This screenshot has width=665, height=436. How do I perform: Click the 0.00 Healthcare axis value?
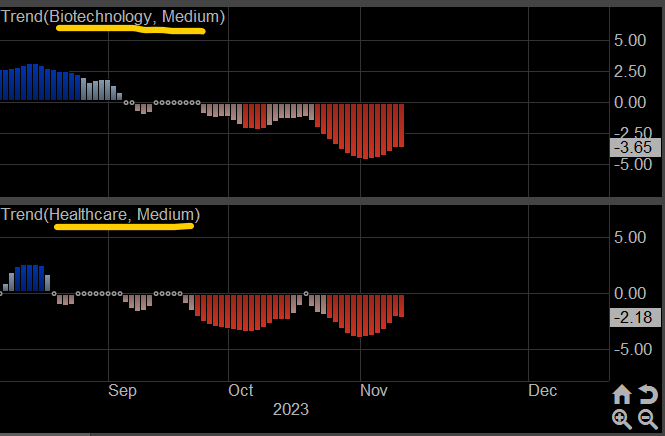[x=630, y=293]
